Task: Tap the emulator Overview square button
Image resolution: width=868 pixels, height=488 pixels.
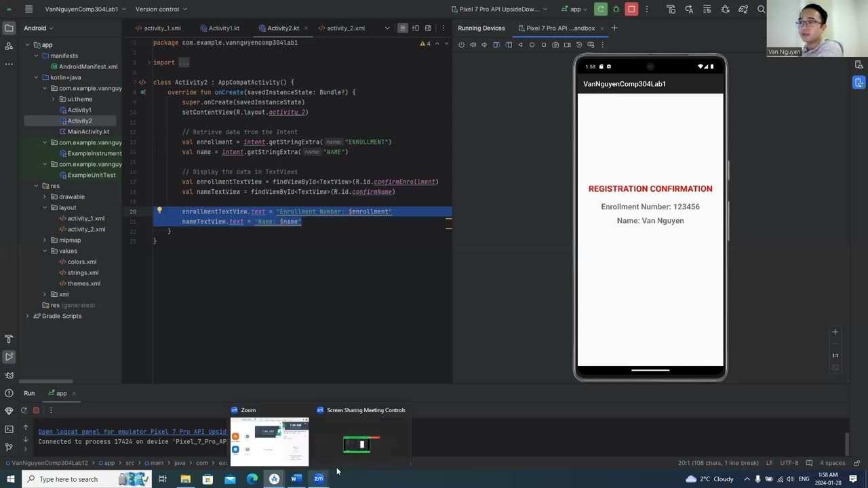Action: (x=543, y=45)
